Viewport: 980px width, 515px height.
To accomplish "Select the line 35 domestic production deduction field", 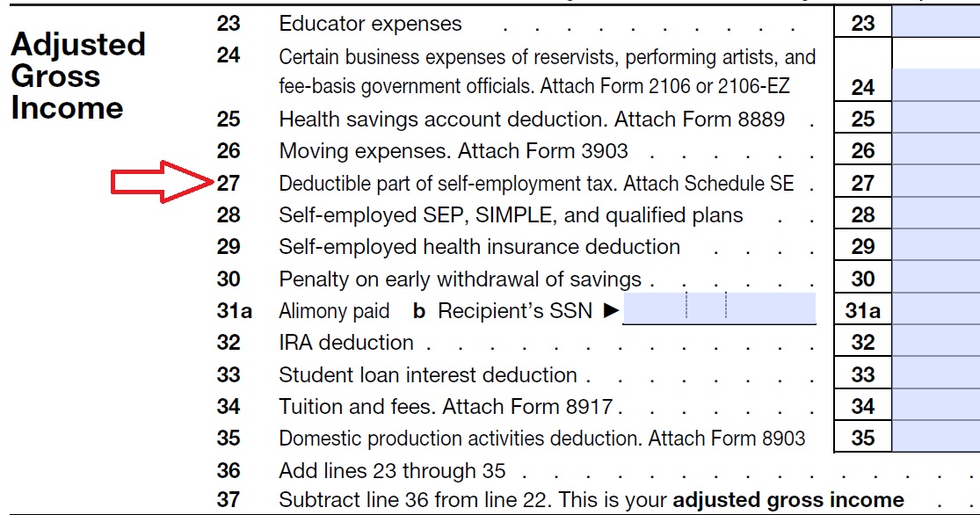I will tap(936, 437).
